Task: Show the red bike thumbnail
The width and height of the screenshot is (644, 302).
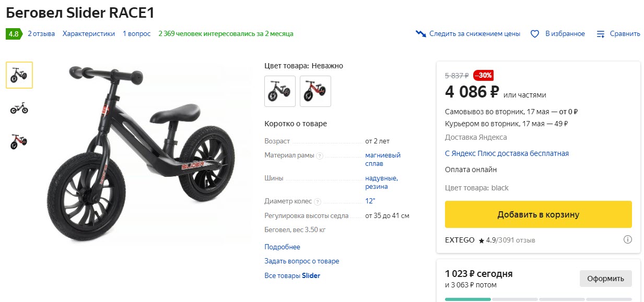Action: [19, 141]
